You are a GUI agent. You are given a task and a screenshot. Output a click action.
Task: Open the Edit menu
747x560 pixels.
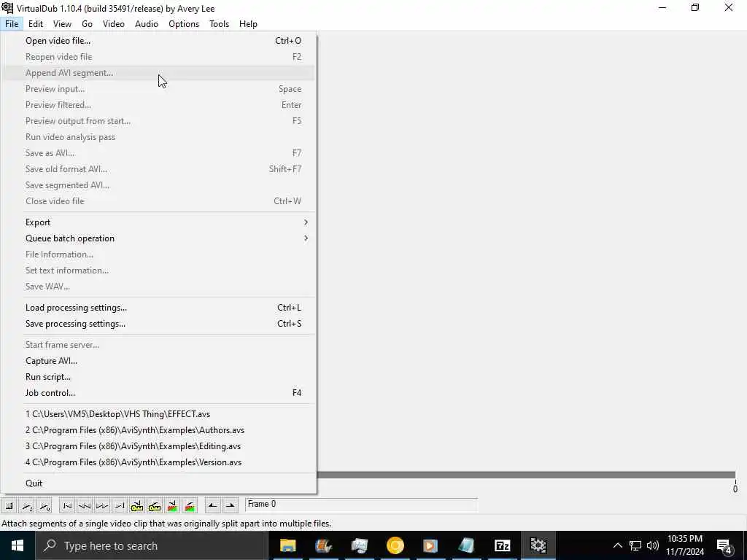pos(36,24)
